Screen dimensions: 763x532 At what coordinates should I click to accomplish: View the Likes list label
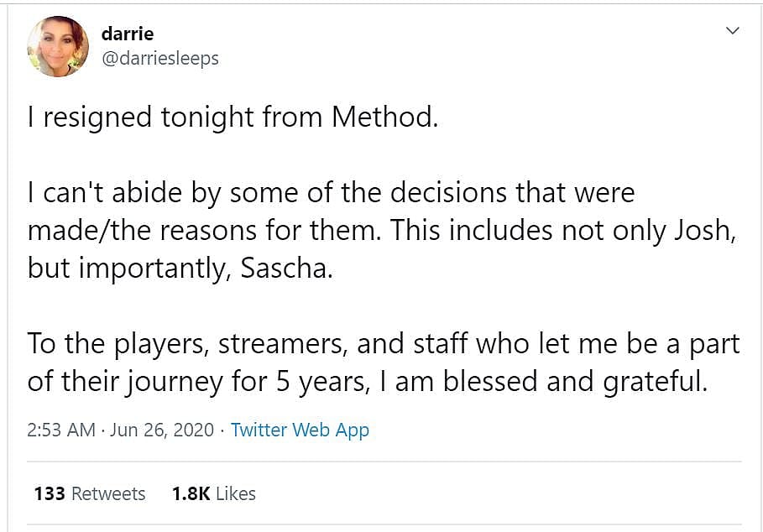235,493
